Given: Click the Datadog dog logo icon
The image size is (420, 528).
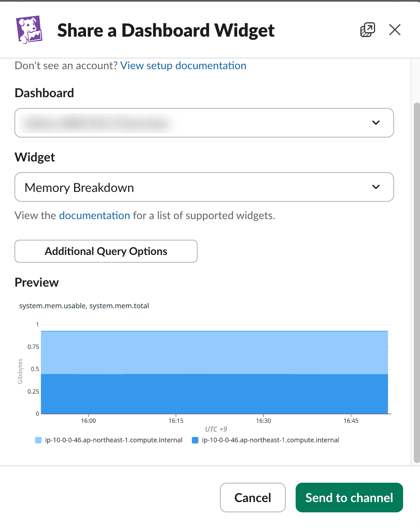Looking at the screenshot, I should click(x=28, y=29).
